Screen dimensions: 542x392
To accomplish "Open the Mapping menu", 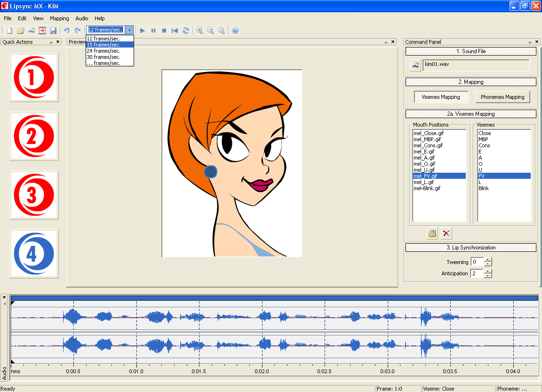I will [59, 18].
